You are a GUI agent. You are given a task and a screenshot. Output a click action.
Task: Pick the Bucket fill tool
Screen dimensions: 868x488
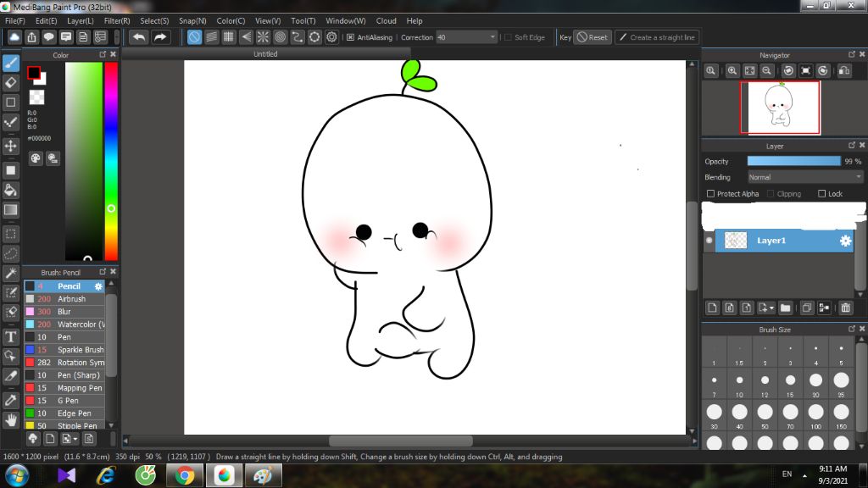point(11,190)
